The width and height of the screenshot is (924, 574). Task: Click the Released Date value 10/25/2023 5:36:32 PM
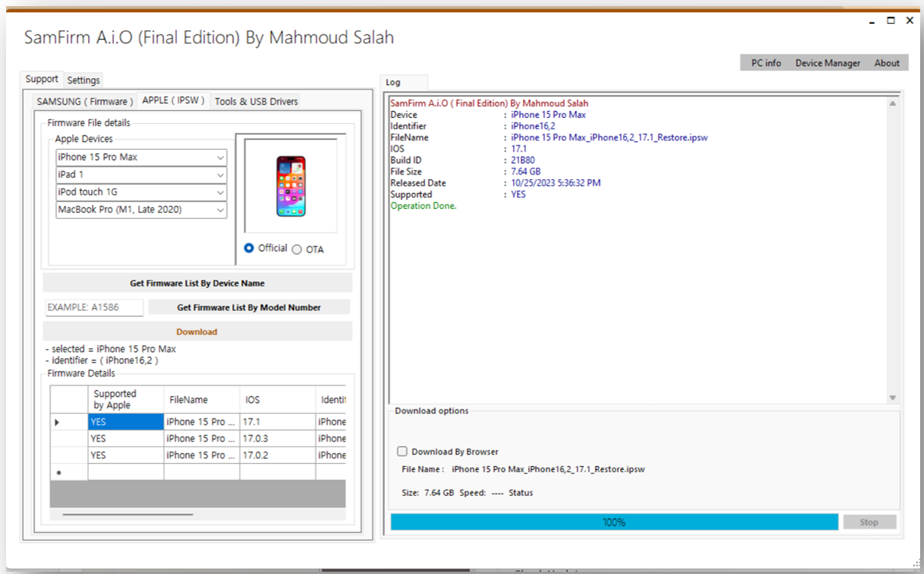pos(556,184)
